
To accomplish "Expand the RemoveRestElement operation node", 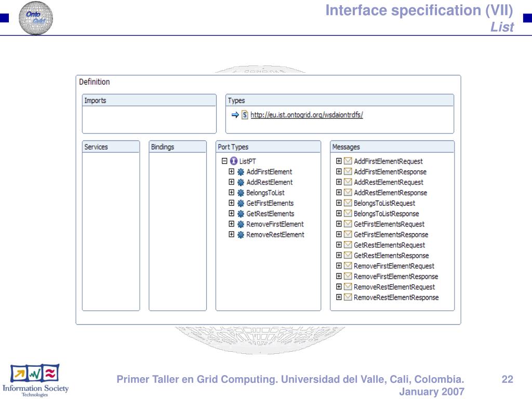I will tap(231, 234).
